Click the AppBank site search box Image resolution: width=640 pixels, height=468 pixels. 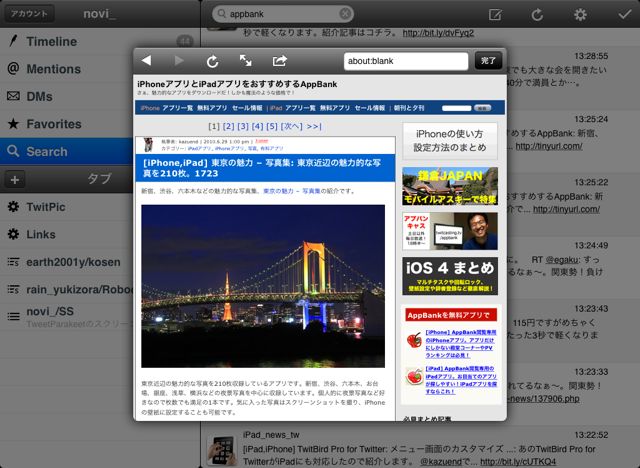pos(456,108)
